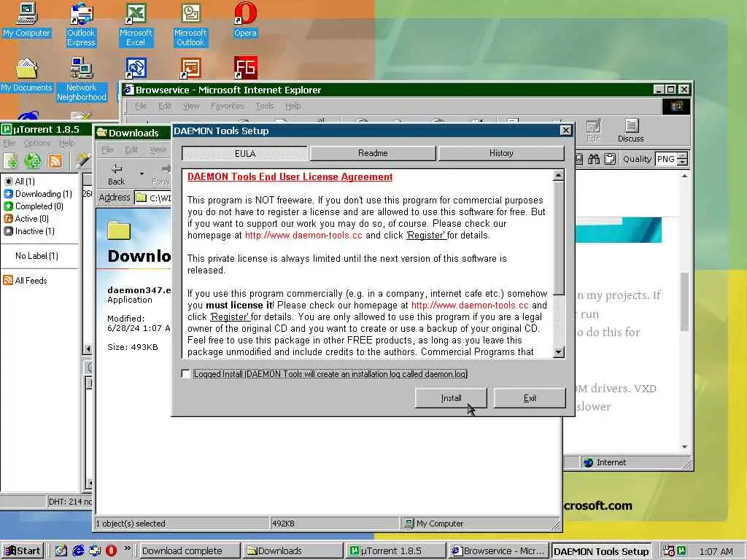747x560 pixels.
Task: Open Back button dropdown arrow in Downloads
Action: [142, 174]
